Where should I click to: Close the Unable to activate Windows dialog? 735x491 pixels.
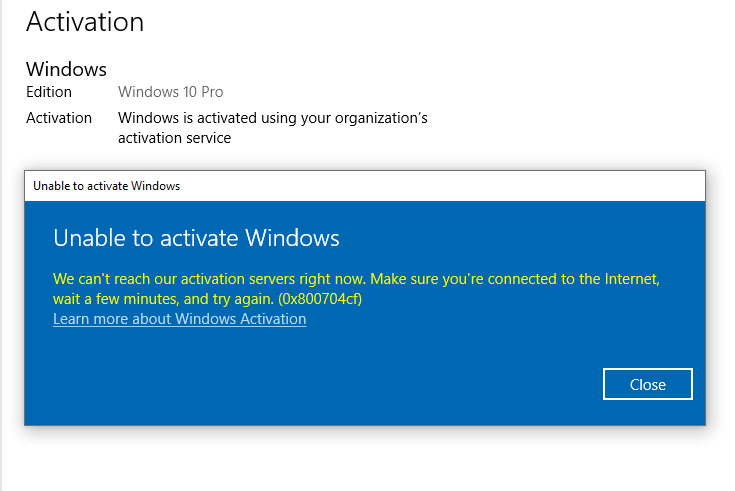[647, 384]
